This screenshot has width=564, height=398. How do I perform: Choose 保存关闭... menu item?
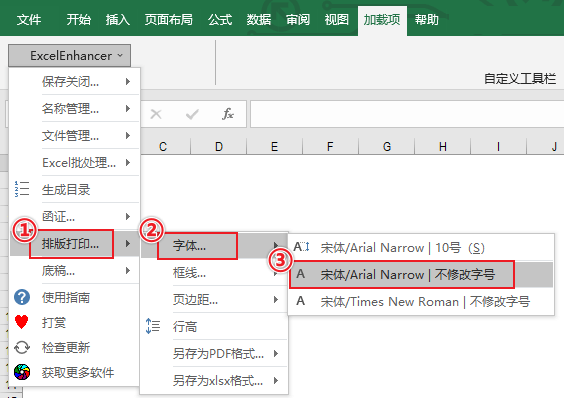pyautogui.click(x=74, y=81)
